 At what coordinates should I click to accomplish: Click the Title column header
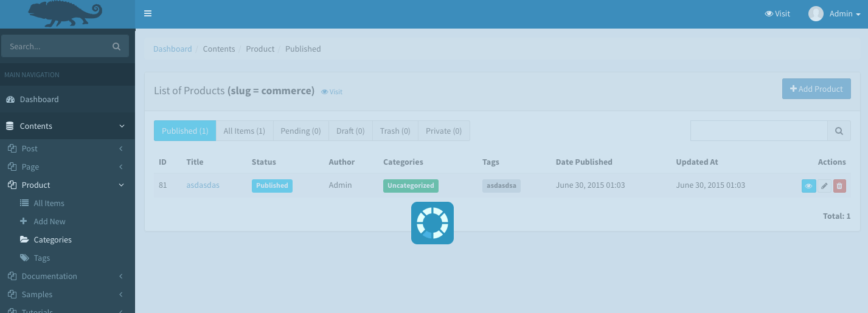click(x=195, y=162)
